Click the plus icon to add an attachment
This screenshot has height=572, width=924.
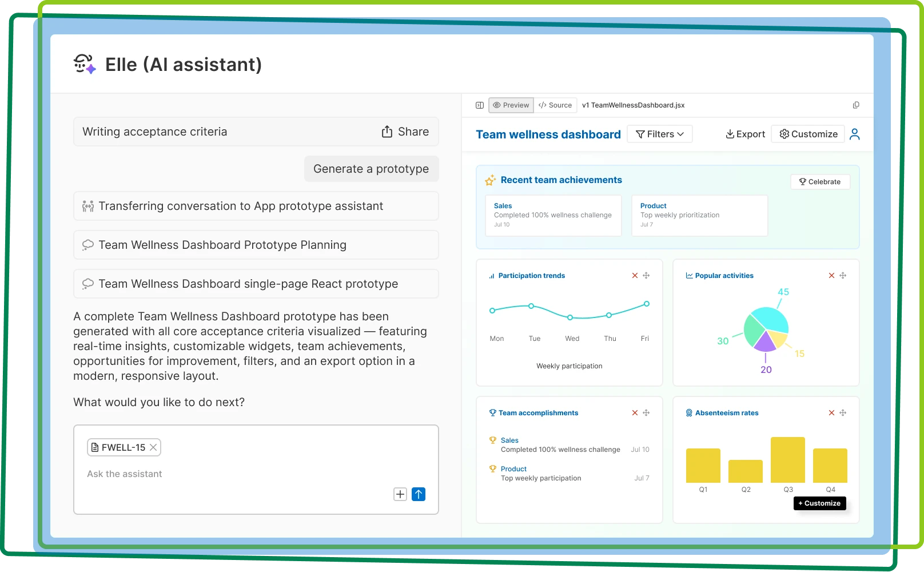(400, 494)
